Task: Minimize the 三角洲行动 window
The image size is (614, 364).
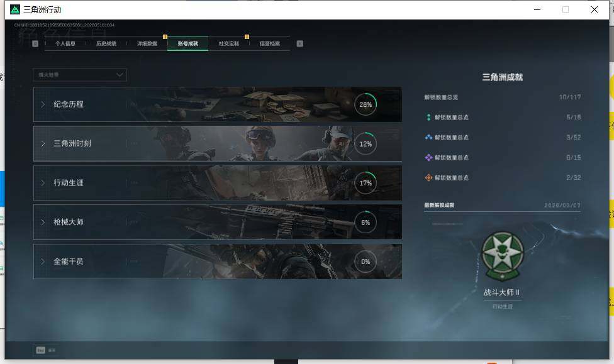Action: point(537,9)
